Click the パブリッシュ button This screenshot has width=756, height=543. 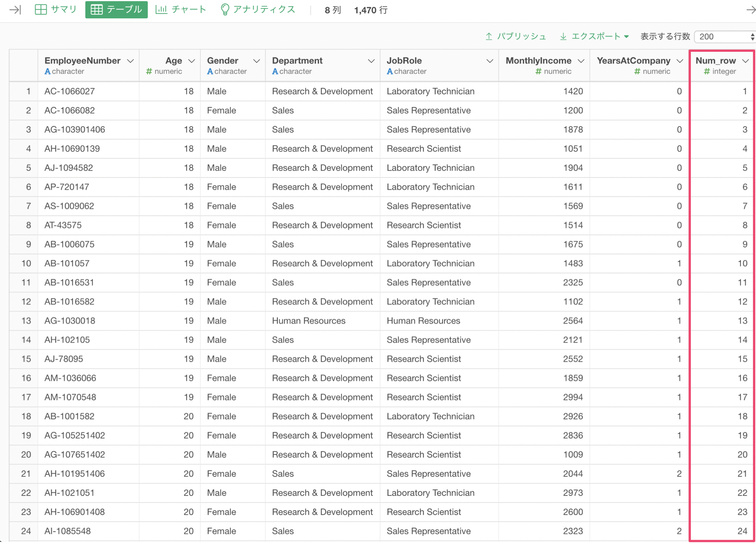tap(516, 36)
